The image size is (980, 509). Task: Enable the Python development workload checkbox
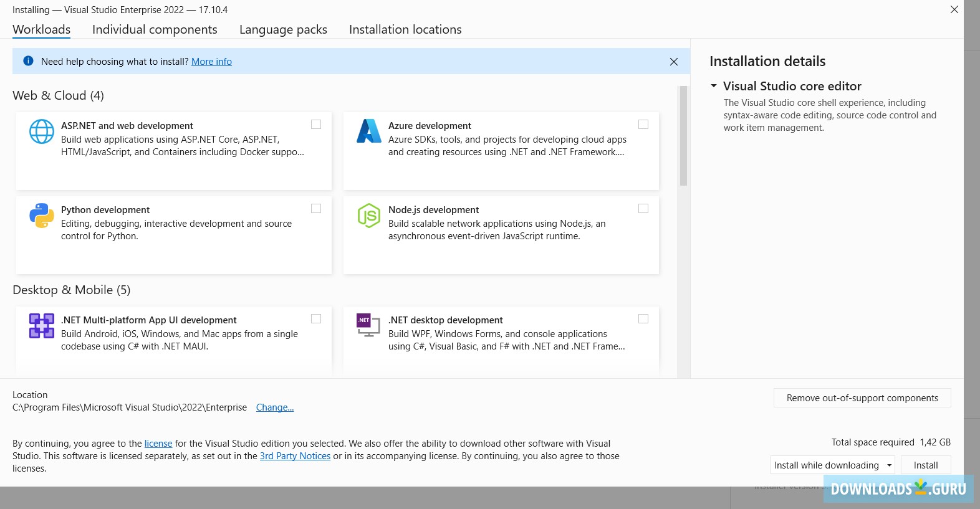coord(316,209)
